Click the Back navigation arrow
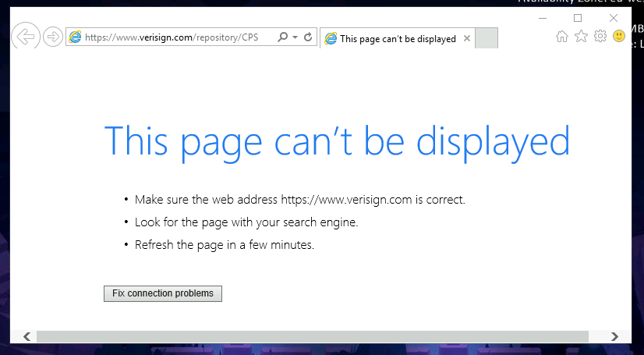 tap(26, 36)
